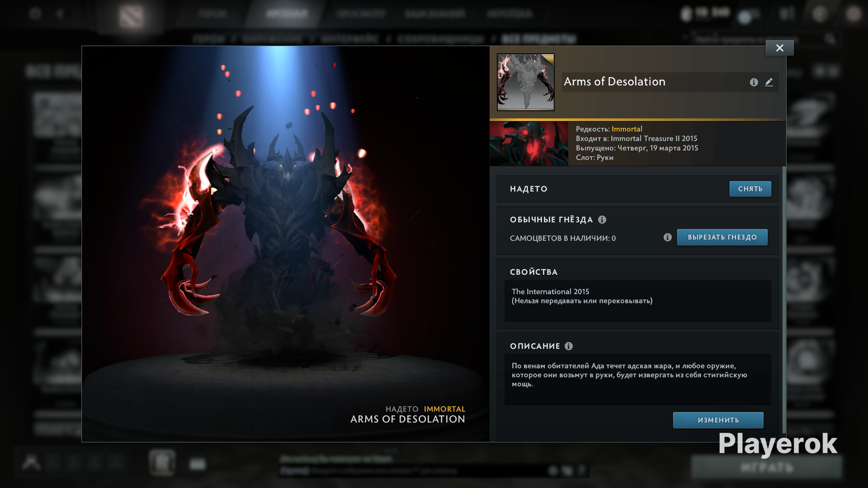
Task: Click the 'Слот: Руки' slot text
Action: click(595, 158)
